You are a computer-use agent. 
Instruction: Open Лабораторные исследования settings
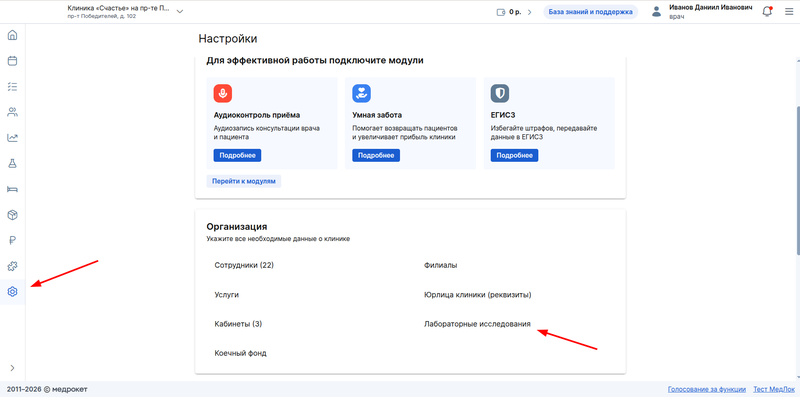(477, 324)
